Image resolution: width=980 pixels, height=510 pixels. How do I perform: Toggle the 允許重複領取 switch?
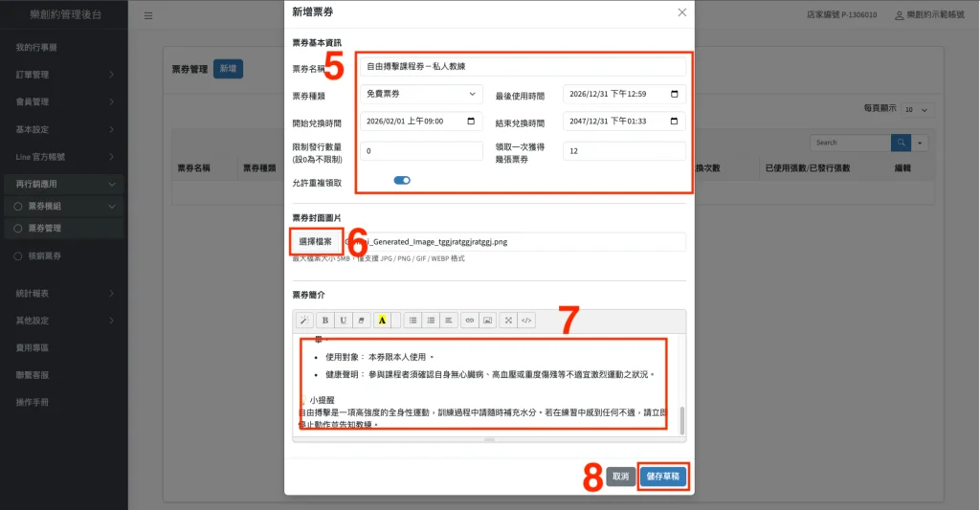point(402,180)
